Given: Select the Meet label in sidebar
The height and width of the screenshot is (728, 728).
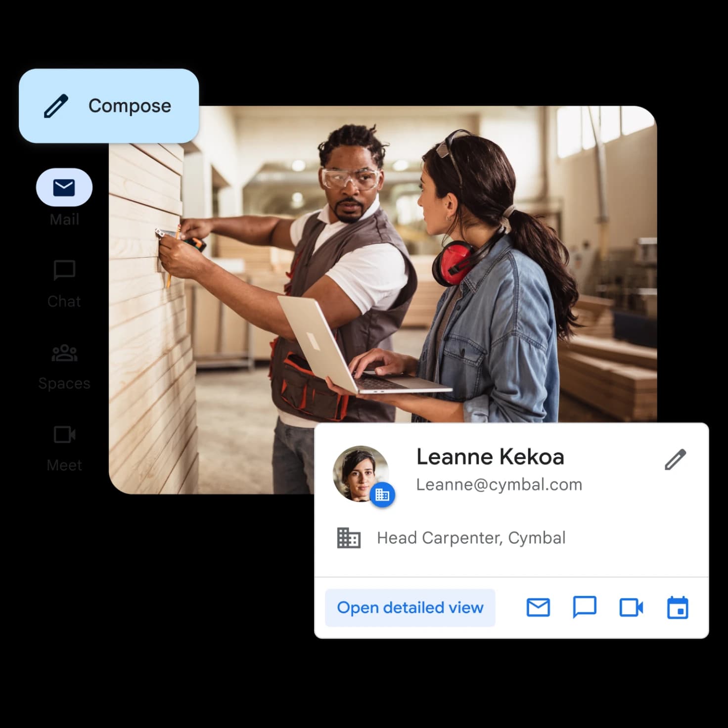Looking at the screenshot, I should click(64, 465).
